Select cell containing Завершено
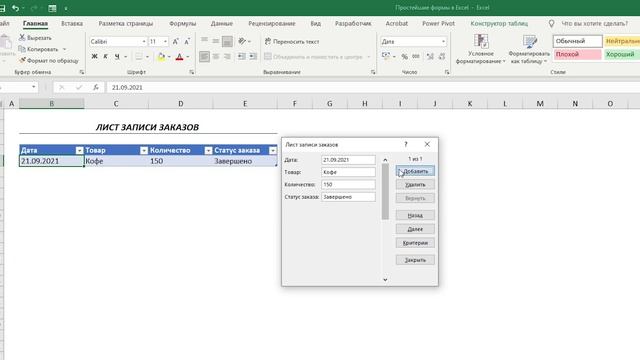This screenshot has width=640, height=360. [245, 161]
